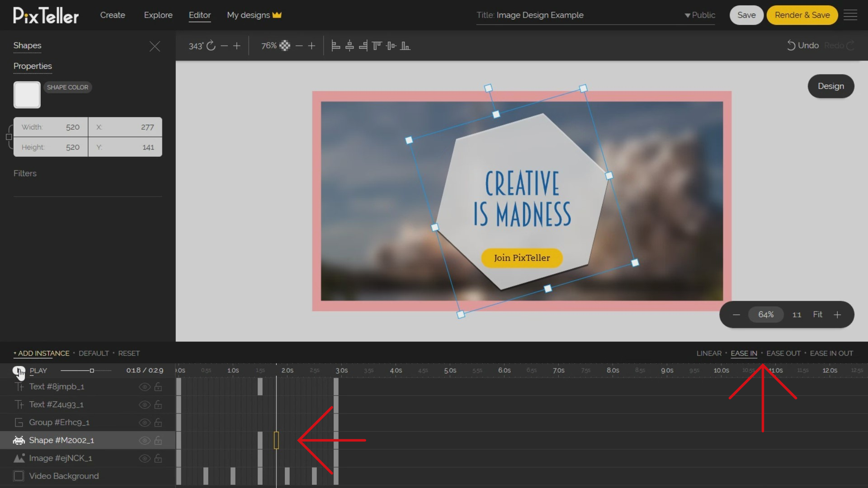The height and width of the screenshot is (488, 868).
Task: Align shape to top edge
Action: pyautogui.click(x=377, y=46)
